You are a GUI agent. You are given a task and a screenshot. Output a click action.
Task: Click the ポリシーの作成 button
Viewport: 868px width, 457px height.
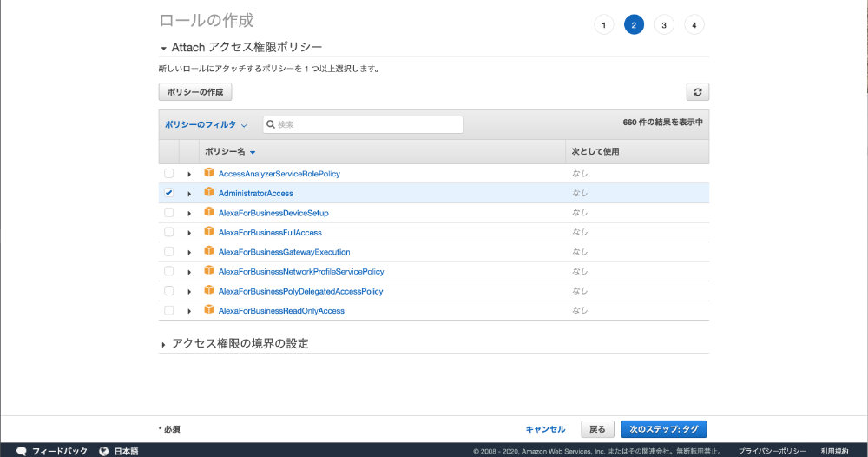[194, 92]
